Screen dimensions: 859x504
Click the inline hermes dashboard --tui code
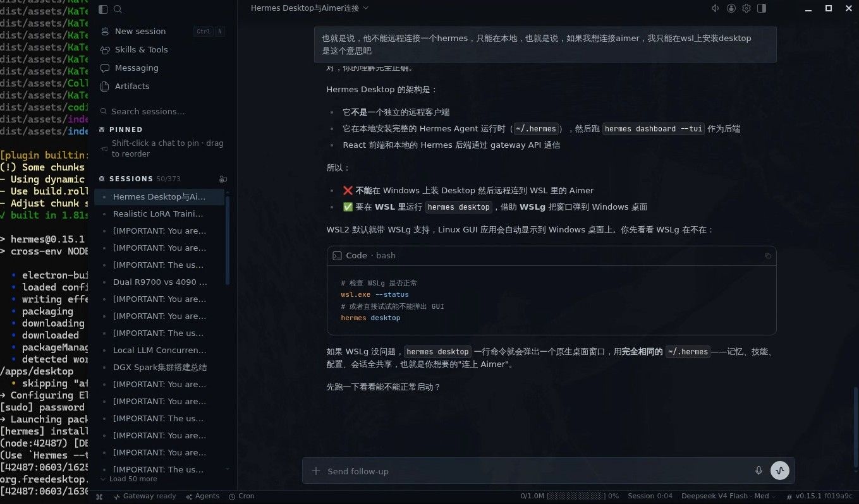654,129
